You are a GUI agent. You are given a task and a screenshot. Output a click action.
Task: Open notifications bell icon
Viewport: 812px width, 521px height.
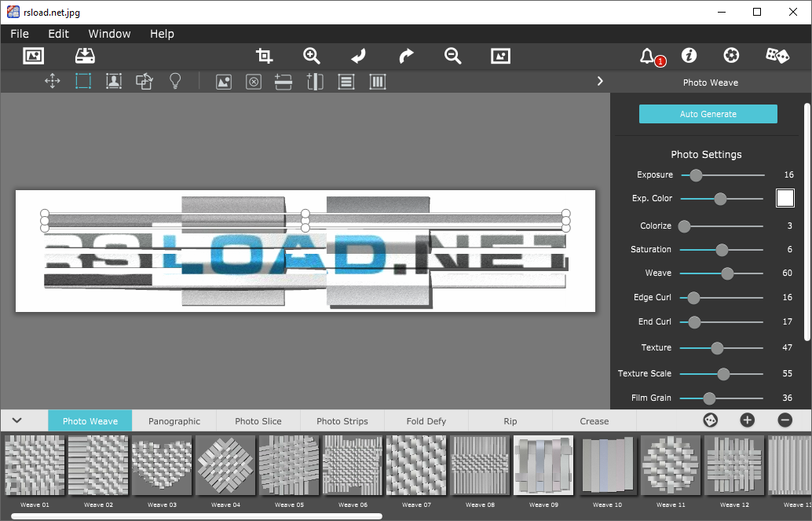(x=647, y=56)
